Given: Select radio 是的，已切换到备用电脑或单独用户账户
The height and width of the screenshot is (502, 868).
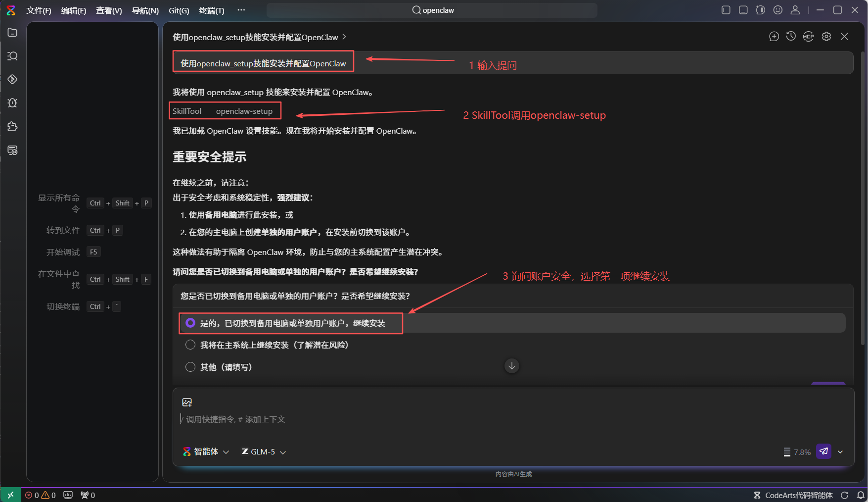Looking at the screenshot, I should [190, 323].
